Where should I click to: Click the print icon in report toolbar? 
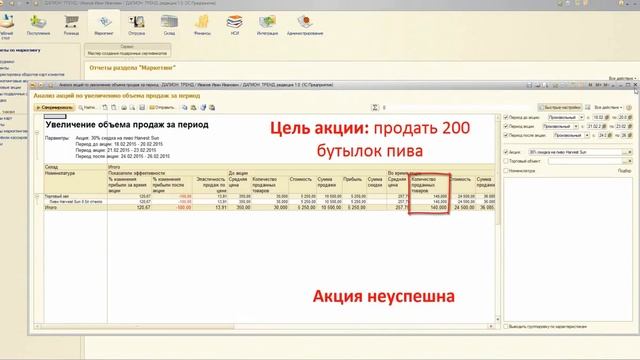(x=124, y=107)
